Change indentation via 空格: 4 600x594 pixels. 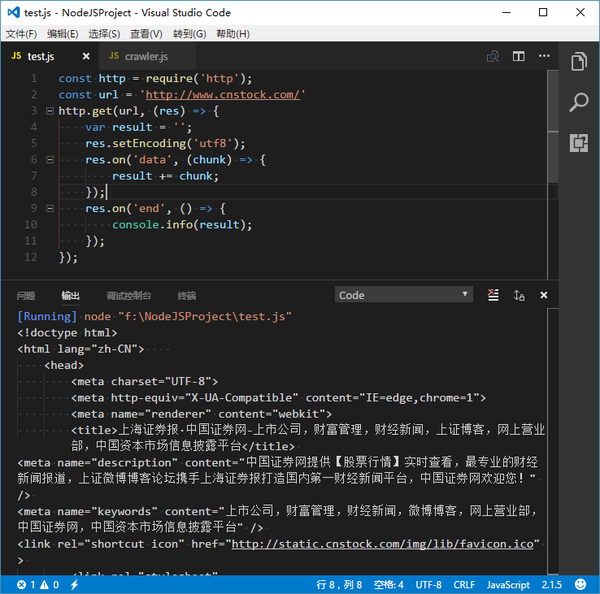(x=388, y=584)
